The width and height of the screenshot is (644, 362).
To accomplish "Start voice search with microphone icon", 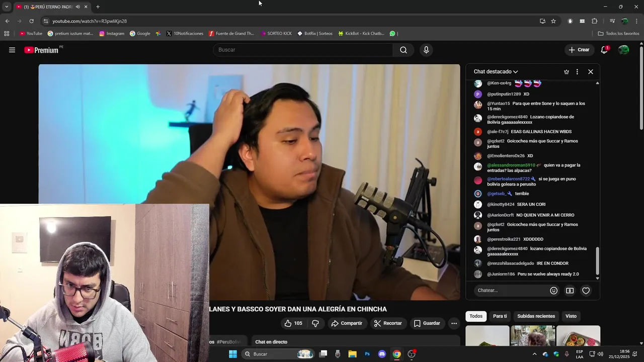I will click(x=426, y=50).
